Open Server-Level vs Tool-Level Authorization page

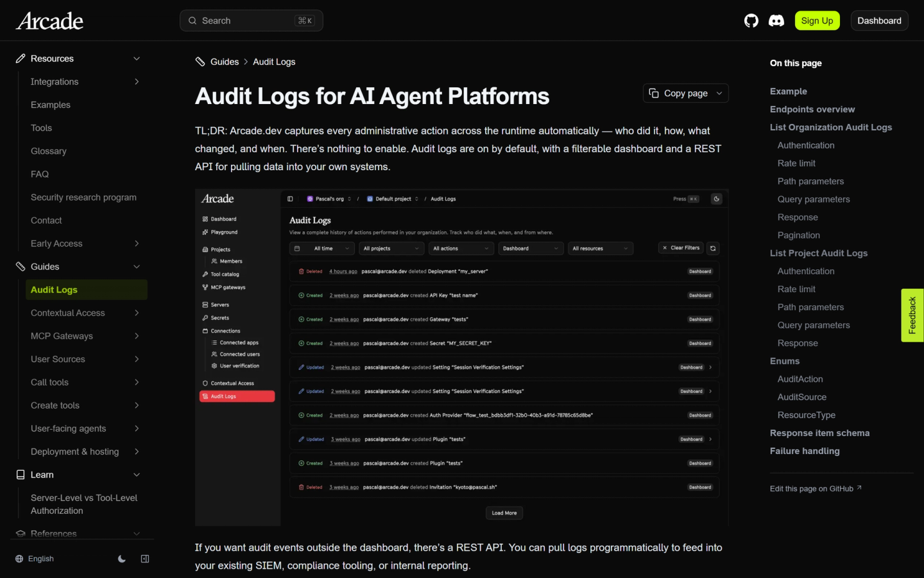click(x=84, y=504)
